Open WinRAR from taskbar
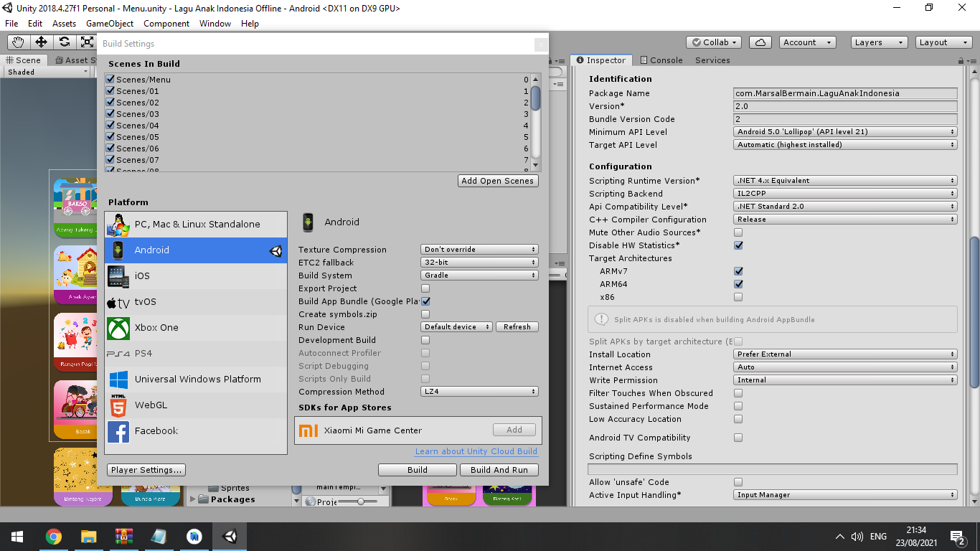This screenshot has height=551, width=980. [x=124, y=537]
